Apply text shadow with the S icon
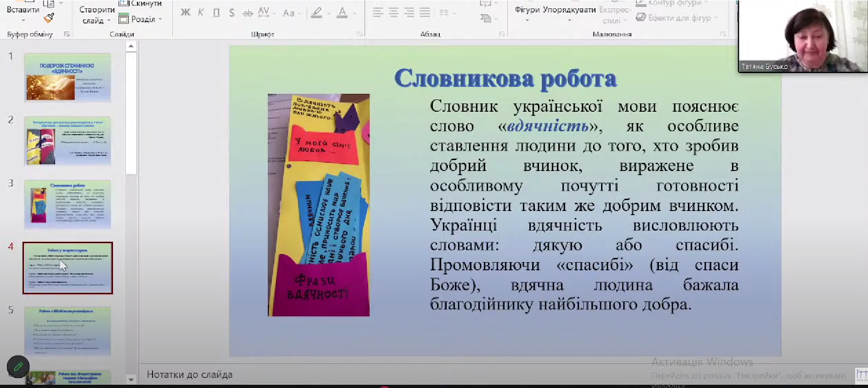 [232, 13]
